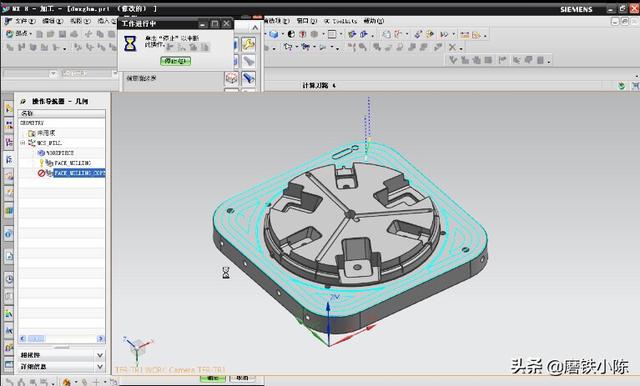Click the X delete toolbar icon

coord(452,47)
